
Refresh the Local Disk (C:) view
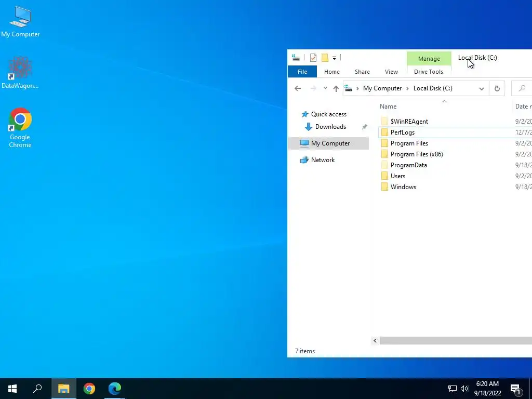pos(497,88)
